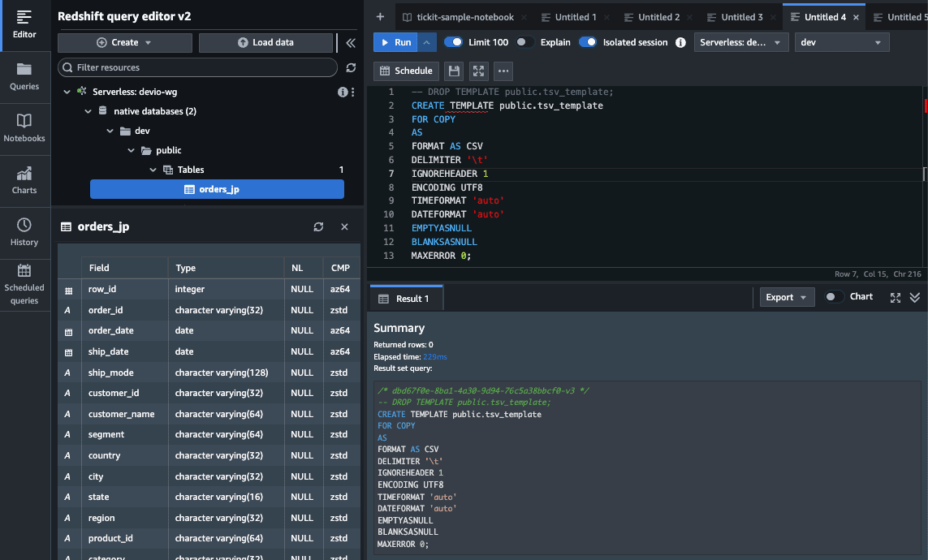Toggle the Chart switch in results

point(834,297)
